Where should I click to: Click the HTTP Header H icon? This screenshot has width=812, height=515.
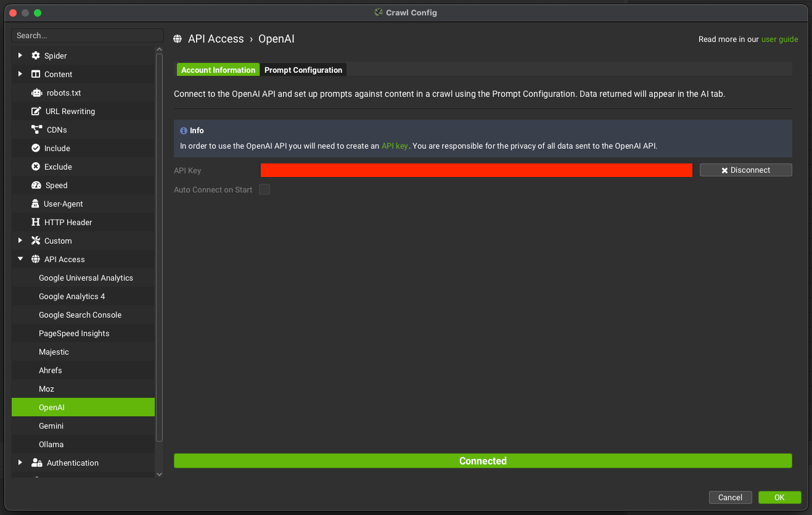pyautogui.click(x=36, y=222)
